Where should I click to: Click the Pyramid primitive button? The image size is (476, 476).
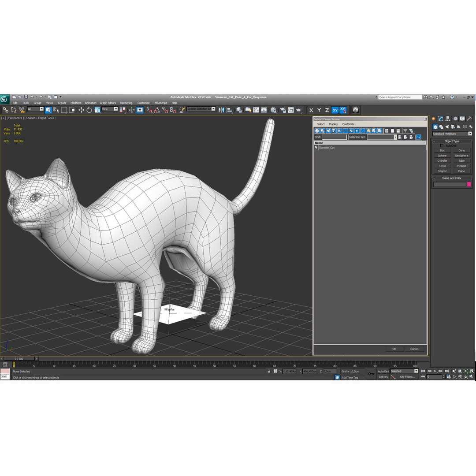point(461,166)
